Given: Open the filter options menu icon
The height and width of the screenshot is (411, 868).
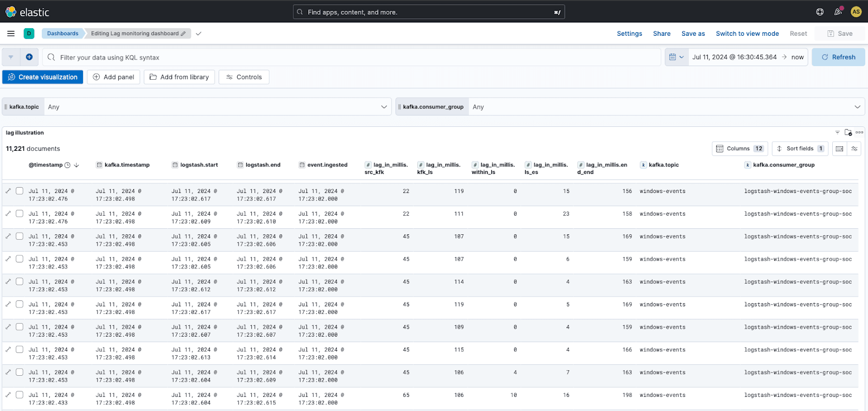Looking at the screenshot, I should click(11, 57).
